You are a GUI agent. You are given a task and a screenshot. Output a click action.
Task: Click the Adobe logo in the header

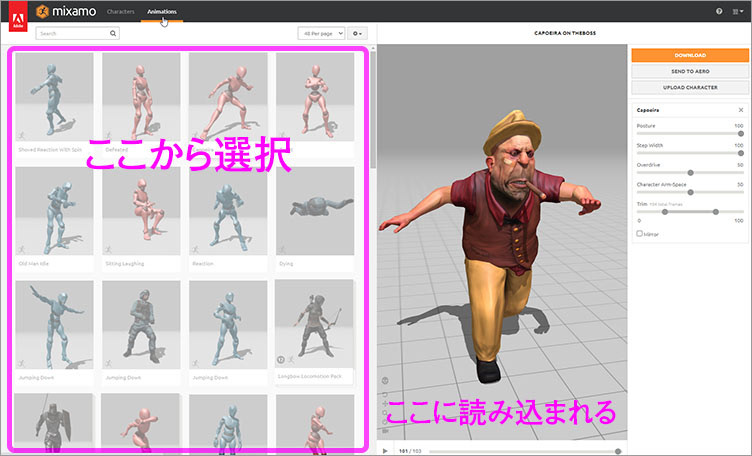coord(18,16)
